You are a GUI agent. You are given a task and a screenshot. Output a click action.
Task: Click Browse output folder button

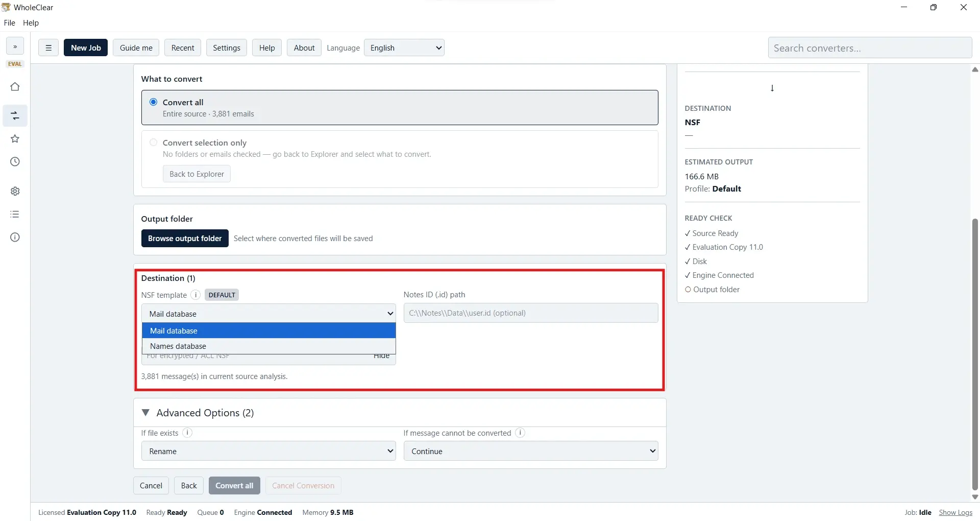[x=185, y=239]
